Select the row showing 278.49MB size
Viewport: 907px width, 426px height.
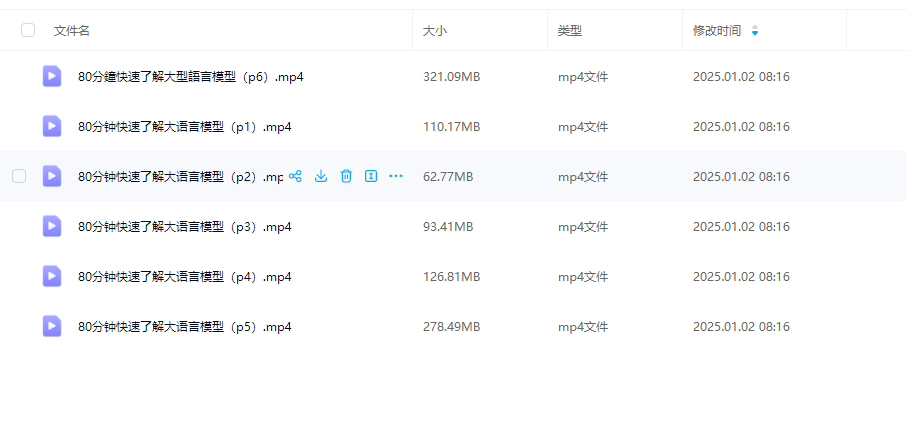pos(454,326)
